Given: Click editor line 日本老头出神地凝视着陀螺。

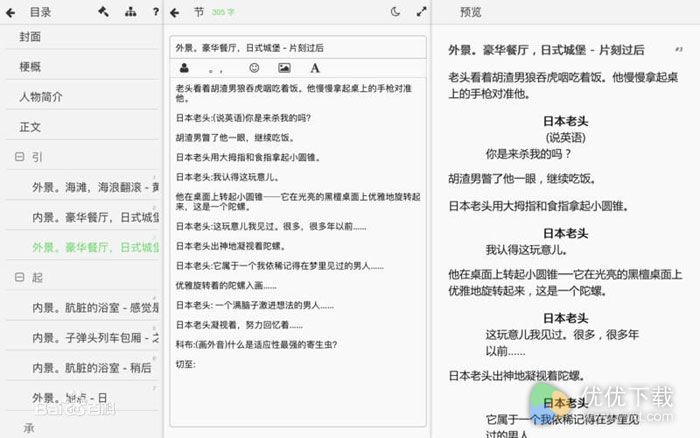Looking at the screenshot, I should (231, 246).
